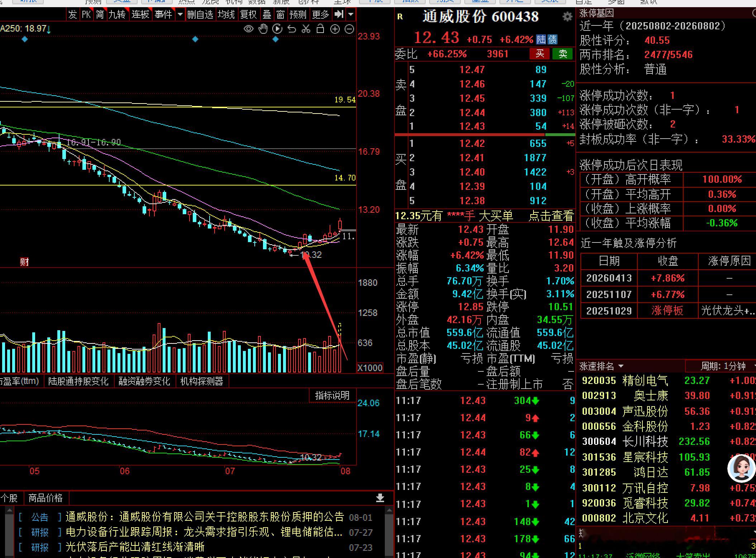Toggle the eye visibility icon above chart

point(248,29)
